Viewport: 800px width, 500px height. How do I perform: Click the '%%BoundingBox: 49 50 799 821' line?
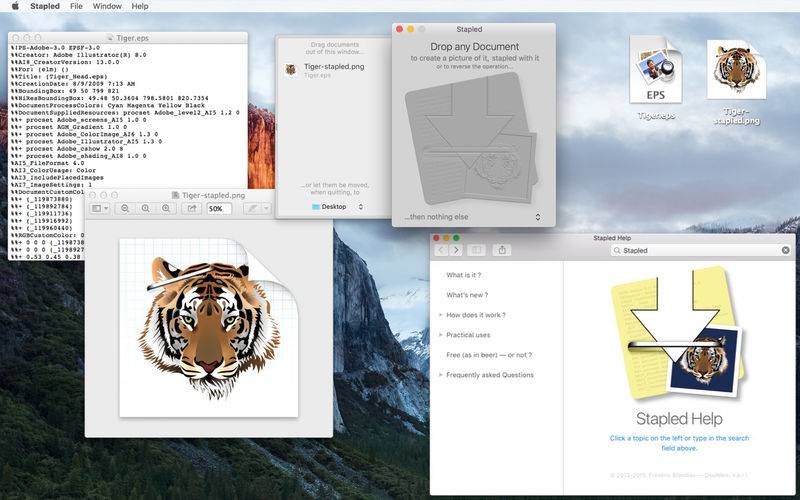coord(64,90)
